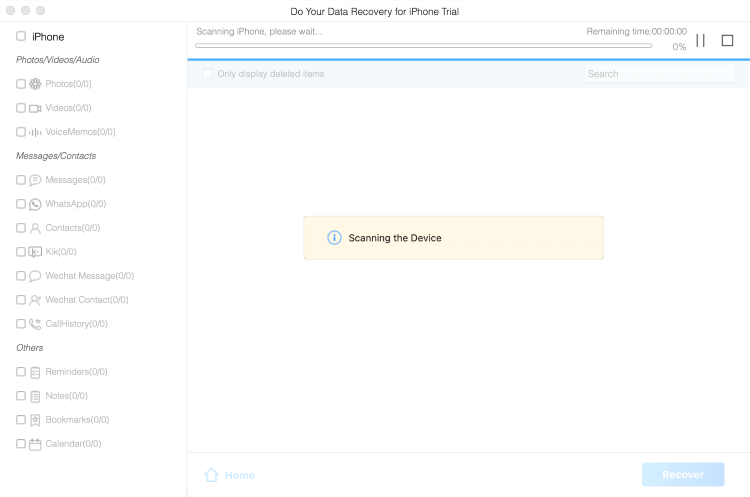Tick the Wechat Message(0/0) checkbox

click(21, 276)
